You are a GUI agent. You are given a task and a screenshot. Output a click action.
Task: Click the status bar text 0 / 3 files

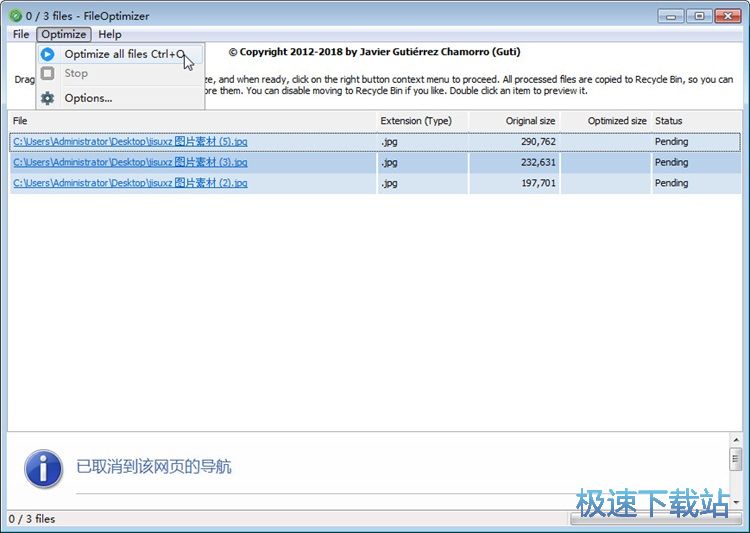click(x=32, y=519)
